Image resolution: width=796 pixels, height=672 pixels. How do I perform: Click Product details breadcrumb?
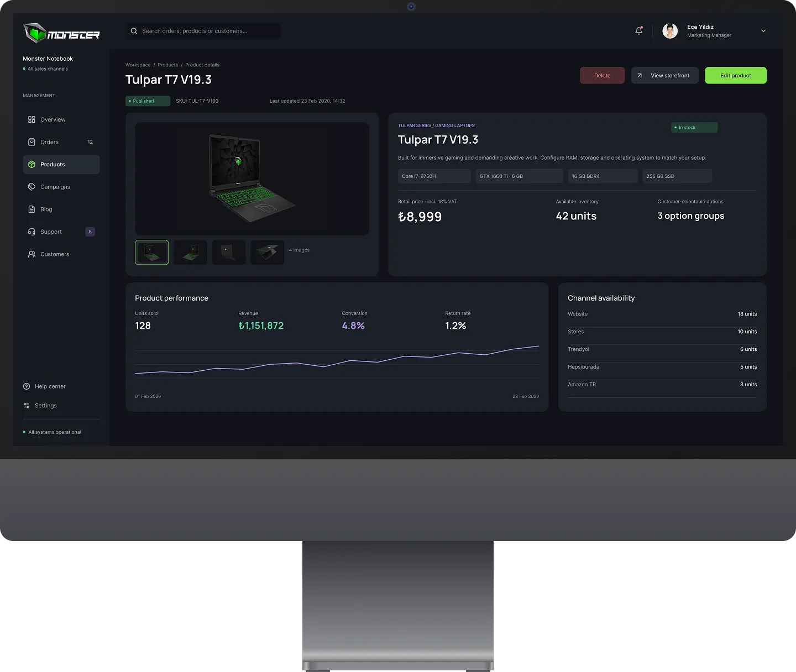coord(202,65)
